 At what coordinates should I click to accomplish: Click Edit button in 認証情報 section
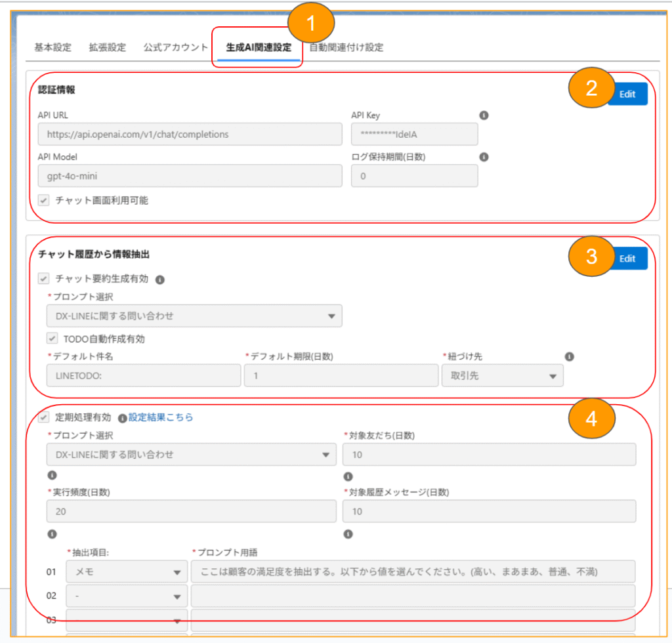627,94
